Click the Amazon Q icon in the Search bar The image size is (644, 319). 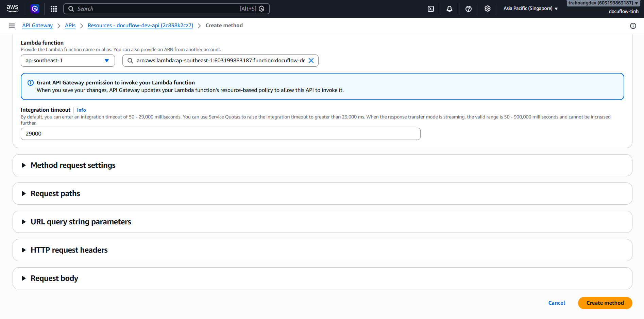click(x=261, y=9)
